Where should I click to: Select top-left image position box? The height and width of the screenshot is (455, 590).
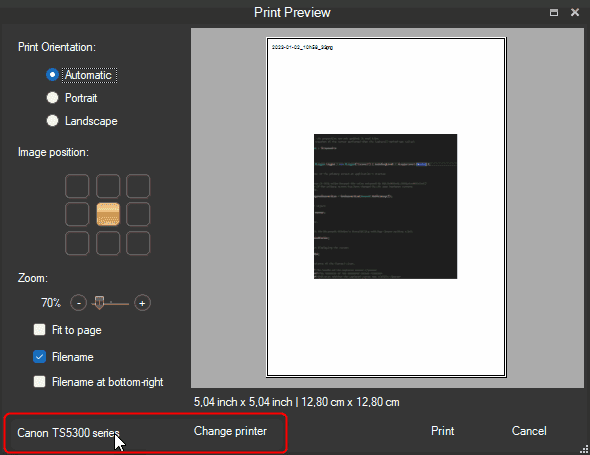tap(77, 186)
